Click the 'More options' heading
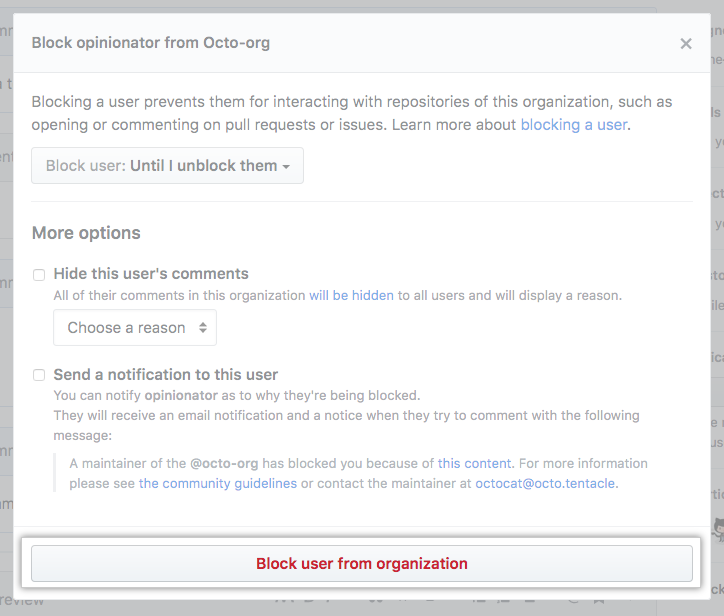This screenshot has width=724, height=616. (86, 233)
